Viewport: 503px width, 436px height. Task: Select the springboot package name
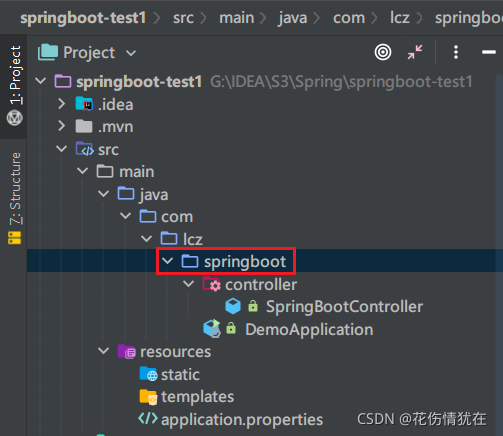[245, 262]
